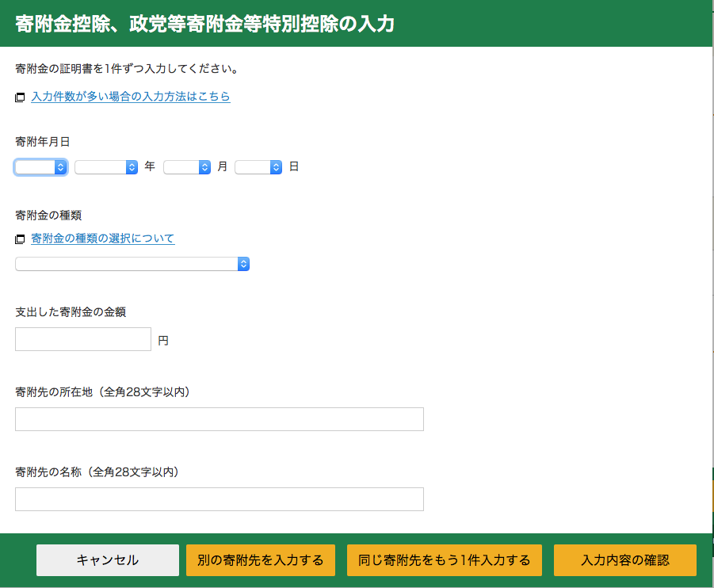
Task: Expand the day (日) dropdown
Action: coord(258,167)
